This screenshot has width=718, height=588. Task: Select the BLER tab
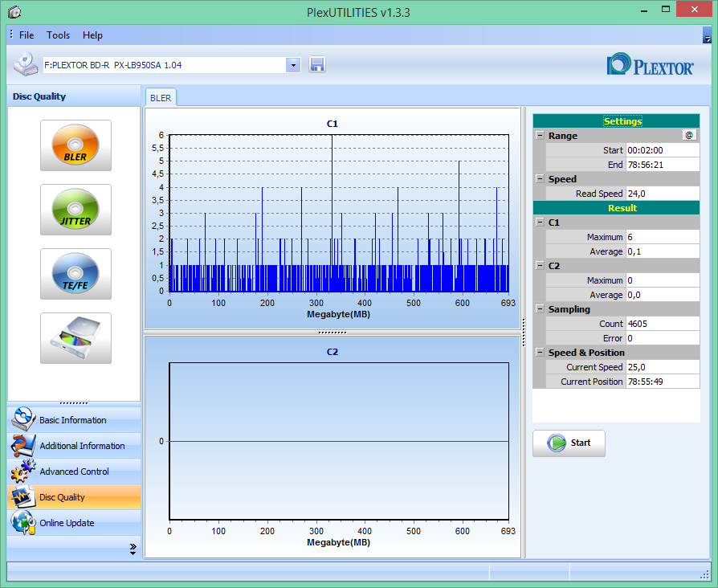pyautogui.click(x=161, y=97)
